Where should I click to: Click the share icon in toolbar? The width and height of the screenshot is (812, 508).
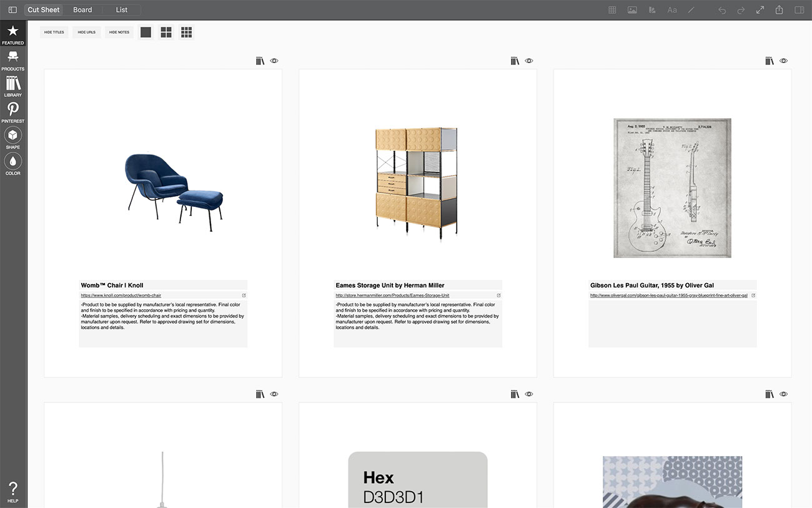(780, 10)
